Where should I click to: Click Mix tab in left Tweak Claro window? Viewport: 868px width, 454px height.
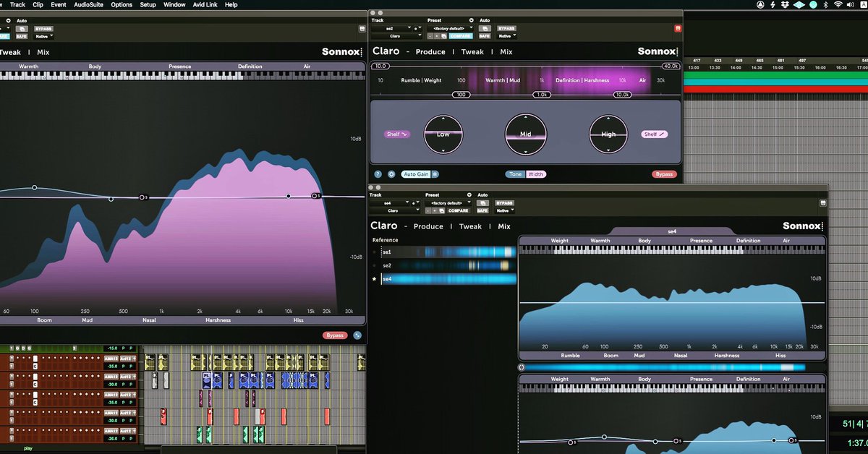(x=43, y=52)
